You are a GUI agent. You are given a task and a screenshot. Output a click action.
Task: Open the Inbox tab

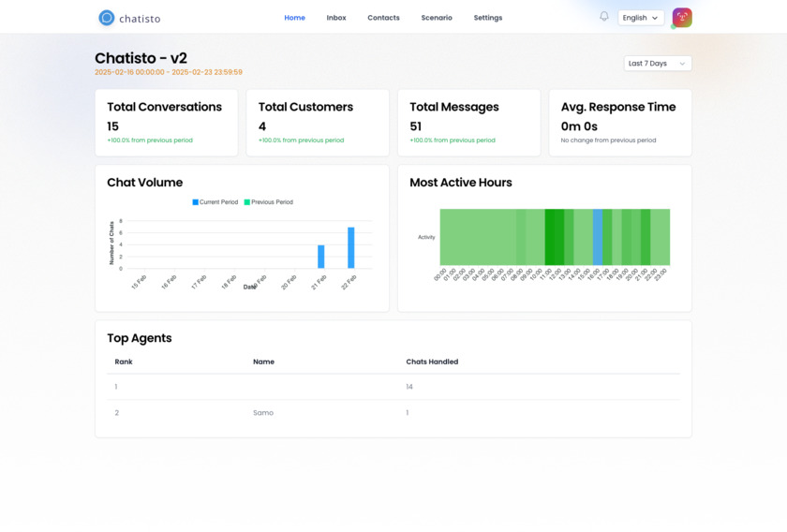[336, 18]
